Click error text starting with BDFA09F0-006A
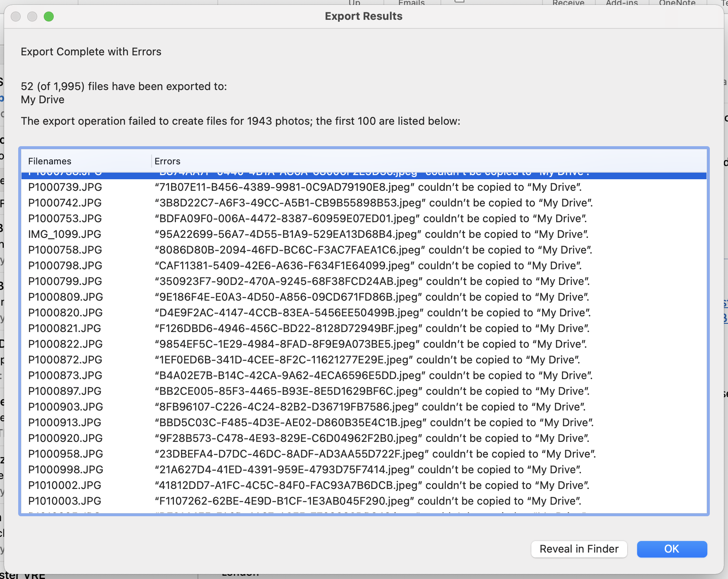Screen dimensions: 728x579 371,218
